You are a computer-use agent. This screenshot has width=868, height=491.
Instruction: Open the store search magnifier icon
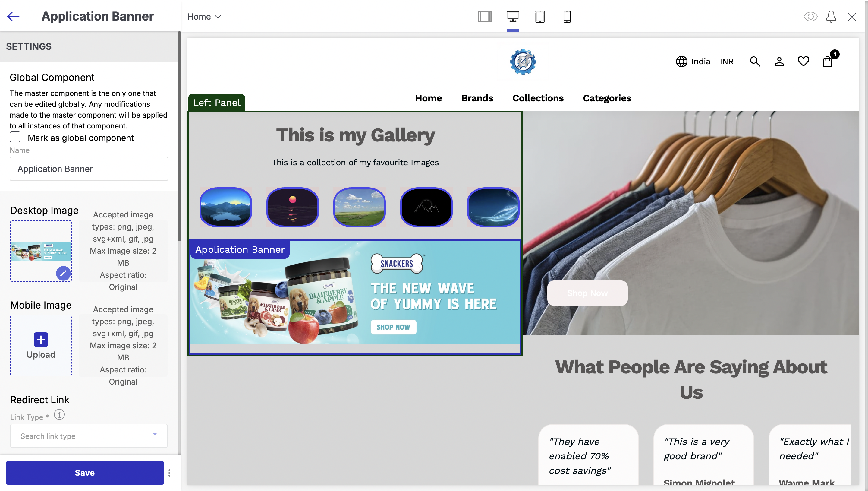tap(755, 62)
